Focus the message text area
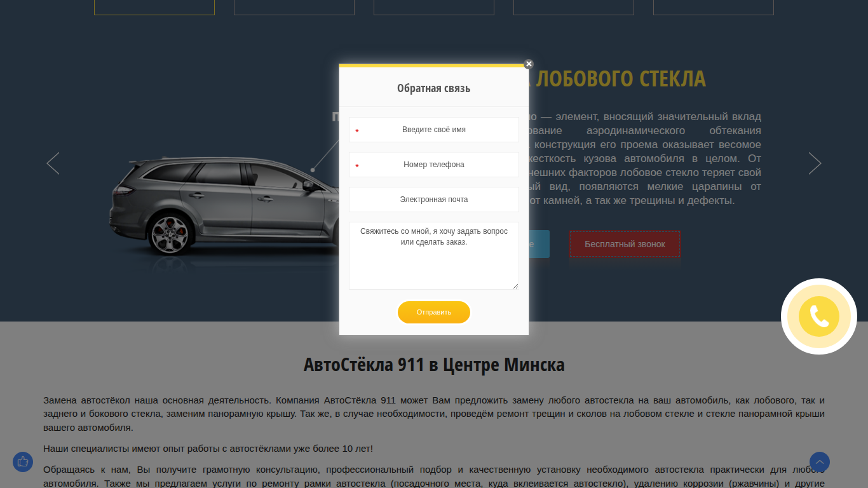Viewport: 868px width, 488px height. [x=434, y=255]
